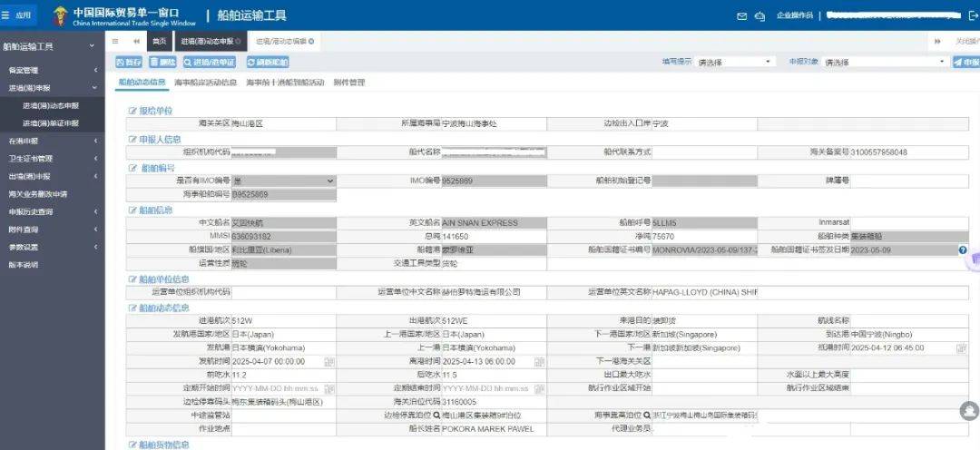Click the 船长姓名 field POKORA MAREK PAWEL
The height and width of the screenshot is (450, 980).
coord(494,429)
